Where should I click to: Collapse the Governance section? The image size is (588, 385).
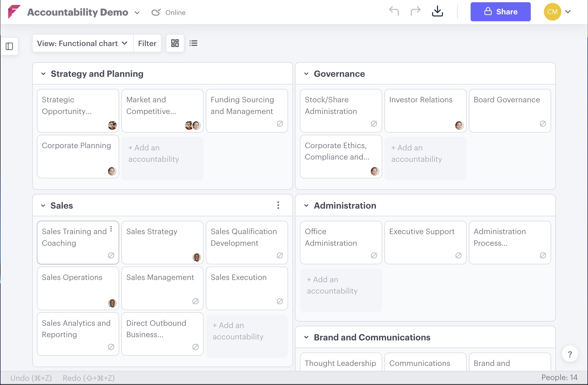tap(306, 74)
